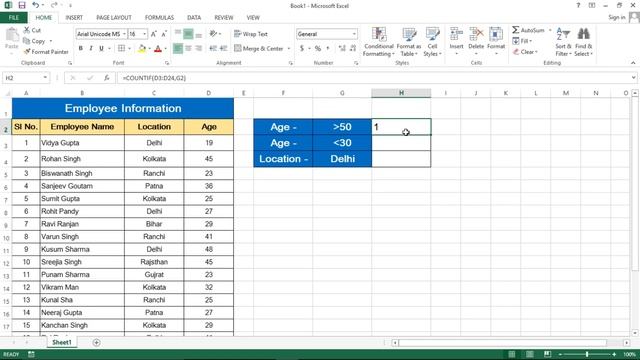This screenshot has height=360, width=640.
Task: Collapse the ribbon with the arrow
Action: pyautogui.click(x=633, y=63)
